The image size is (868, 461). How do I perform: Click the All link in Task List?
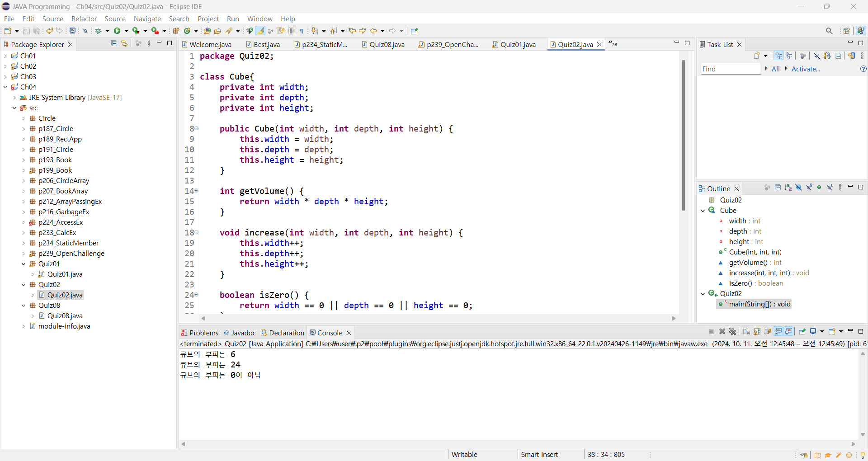776,69
